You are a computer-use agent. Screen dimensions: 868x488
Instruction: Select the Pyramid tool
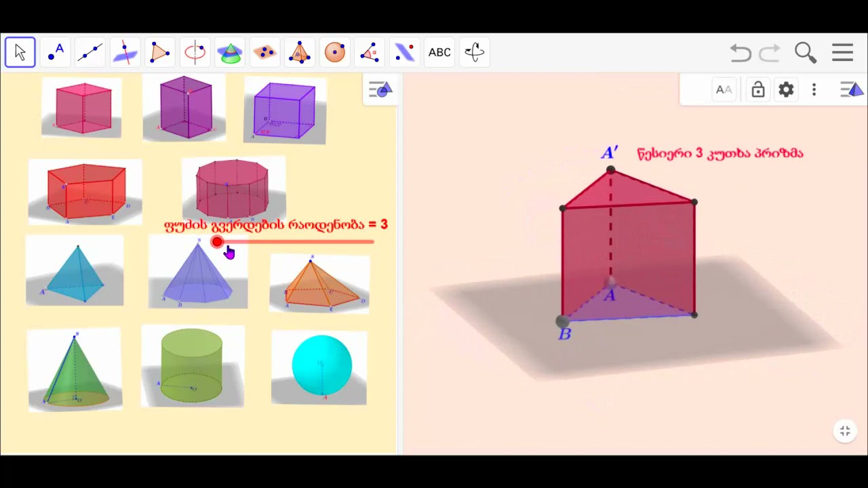coord(299,52)
